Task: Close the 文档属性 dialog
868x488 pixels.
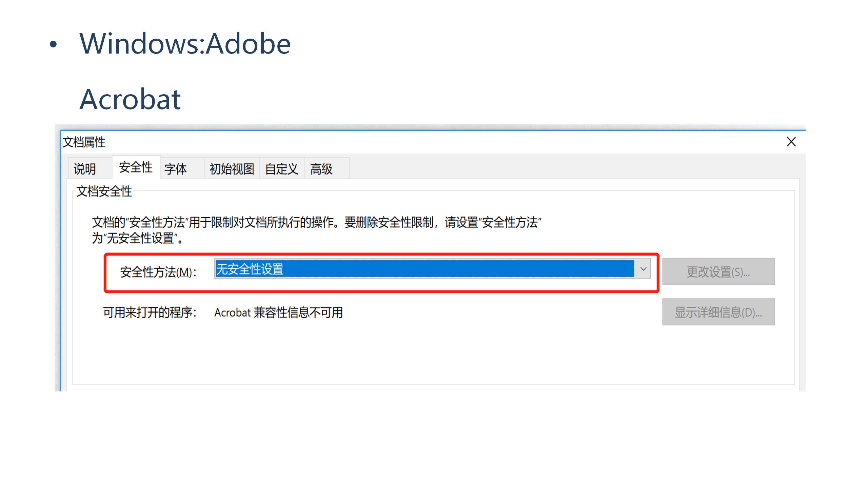Action: pyautogui.click(x=791, y=142)
